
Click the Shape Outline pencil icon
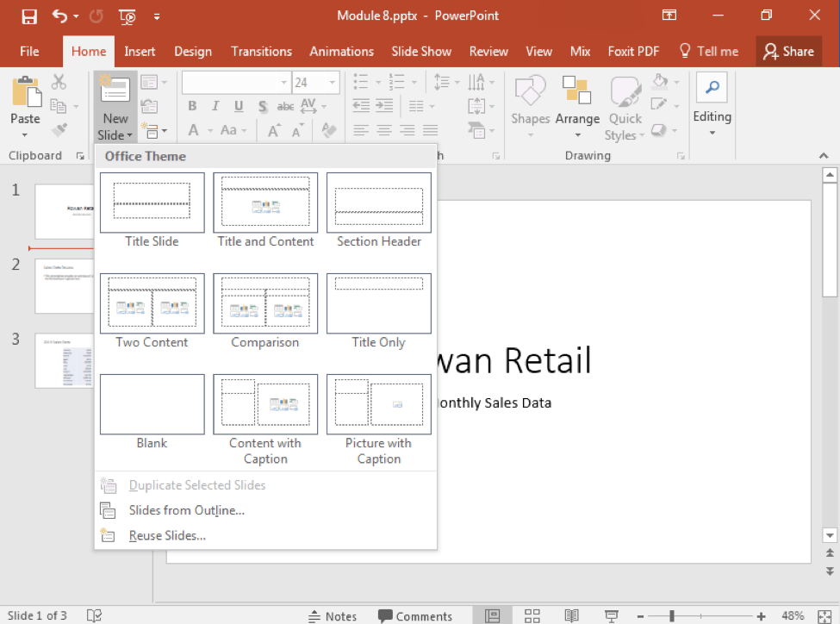tap(659, 106)
